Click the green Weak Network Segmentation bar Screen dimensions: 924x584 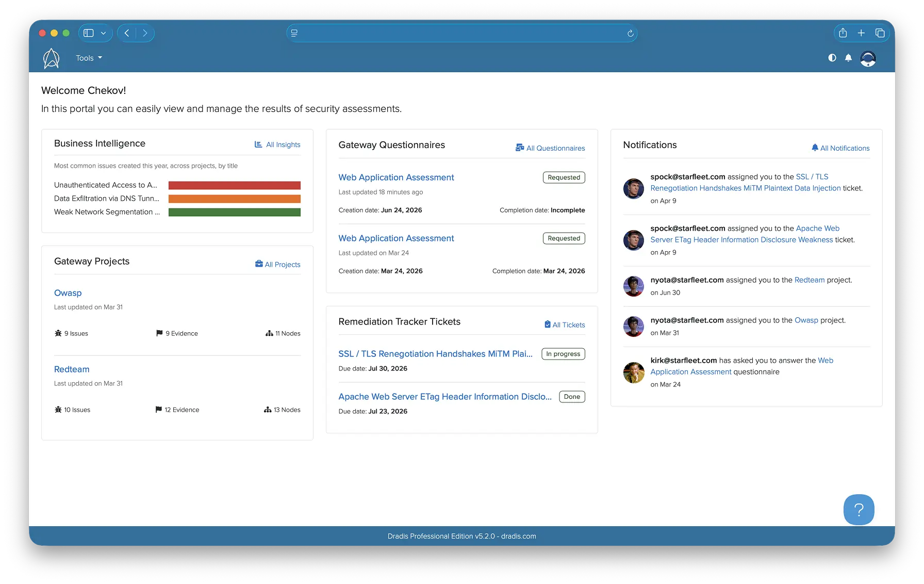(x=235, y=212)
